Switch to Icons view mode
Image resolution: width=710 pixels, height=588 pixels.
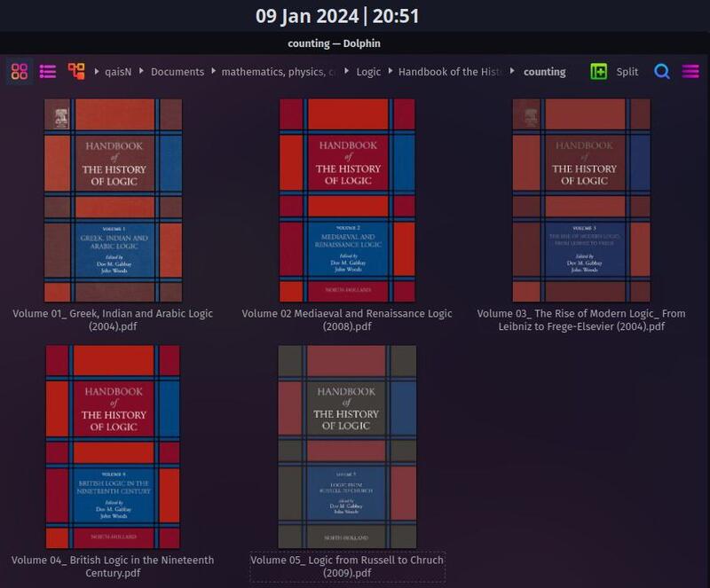[x=20, y=72]
